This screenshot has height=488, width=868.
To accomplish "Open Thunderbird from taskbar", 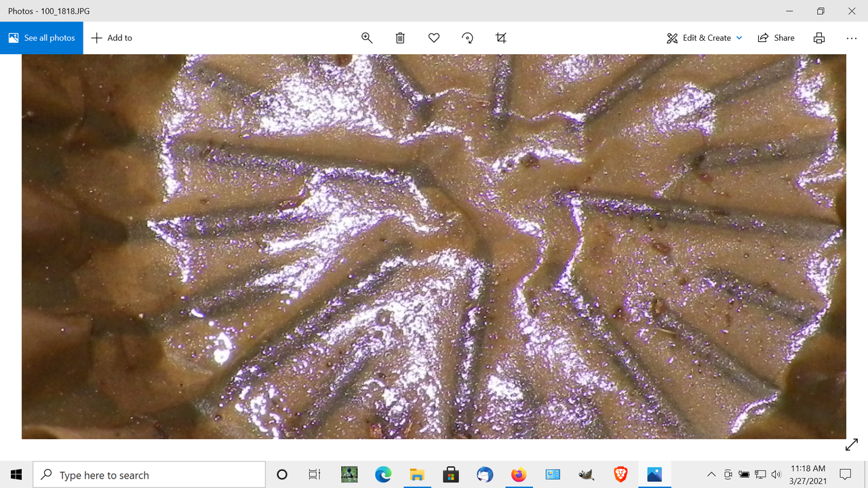I will click(x=485, y=474).
